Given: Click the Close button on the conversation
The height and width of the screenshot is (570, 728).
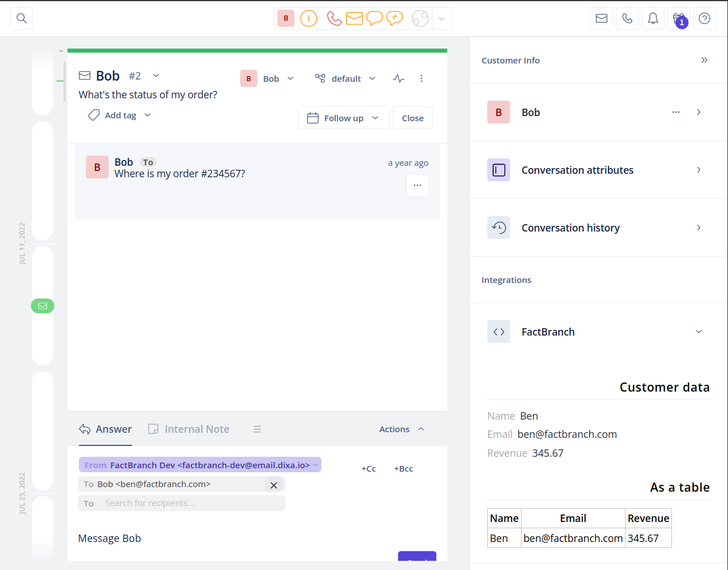Looking at the screenshot, I should [x=412, y=118].
